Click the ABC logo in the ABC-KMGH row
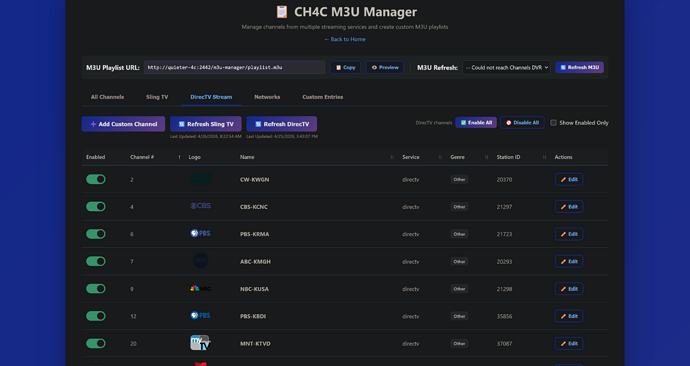The height and width of the screenshot is (366, 690). (x=201, y=260)
